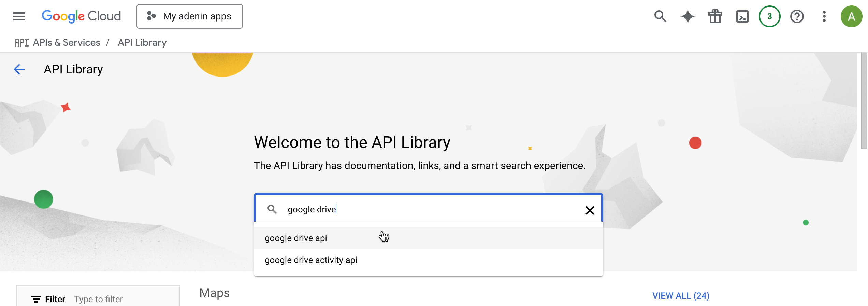This screenshot has width=868, height=306.
Task: Click the APIs & Services breadcrumb link
Action: point(67,43)
